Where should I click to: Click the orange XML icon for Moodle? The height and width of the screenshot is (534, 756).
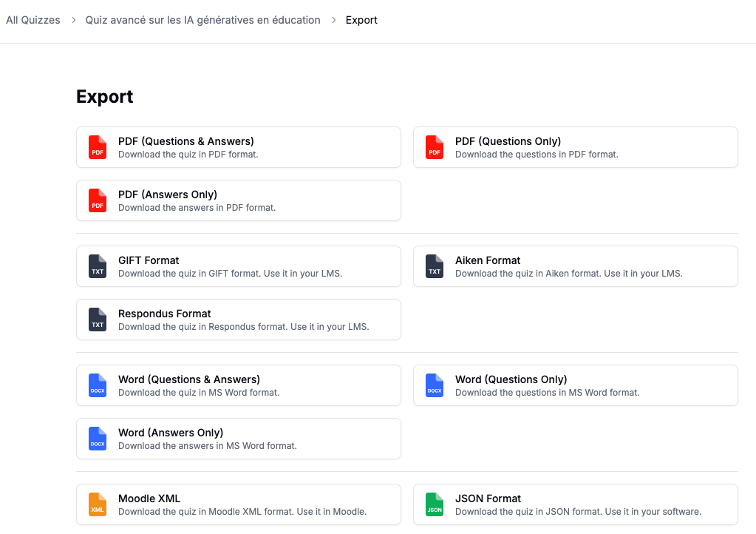(x=98, y=504)
